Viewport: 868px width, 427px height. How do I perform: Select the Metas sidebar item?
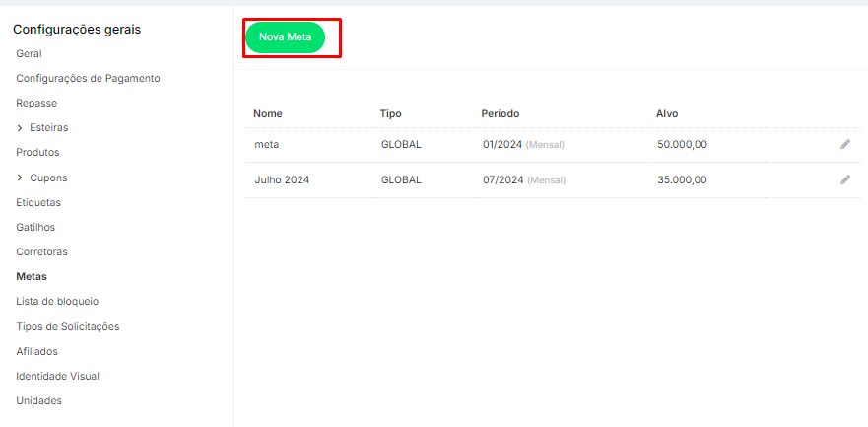[x=32, y=276]
